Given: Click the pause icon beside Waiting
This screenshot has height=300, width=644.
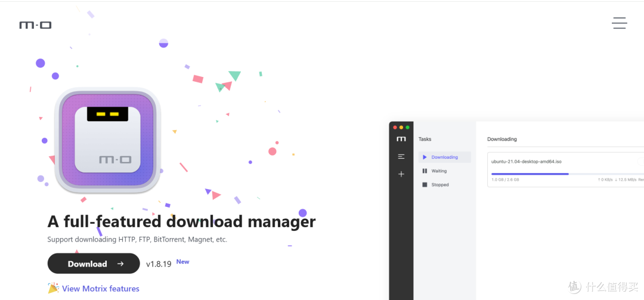Looking at the screenshot, I should 425,171.
